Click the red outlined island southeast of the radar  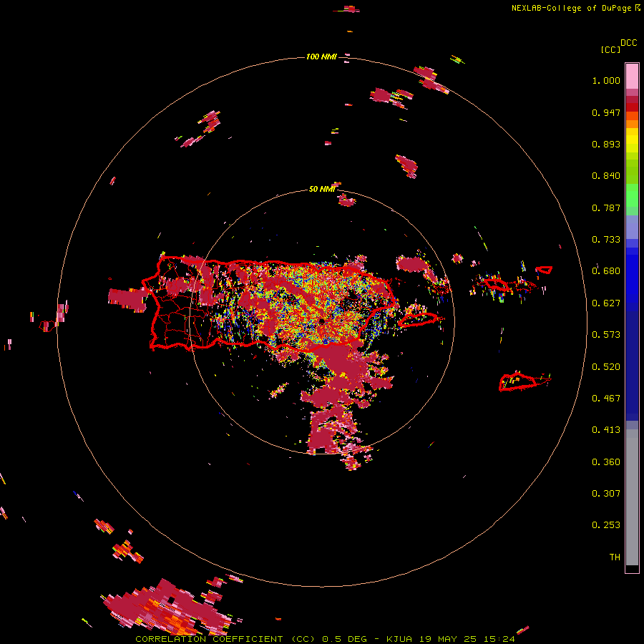point(517,381)
